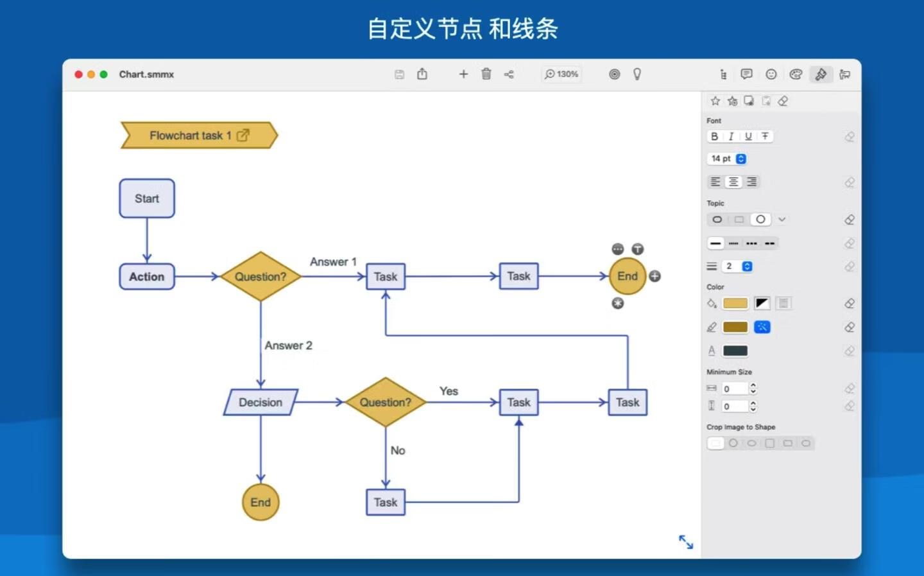Toggle italic font formatting
Viewport: 924px width, 576px height.
click(x=731, y=136)
